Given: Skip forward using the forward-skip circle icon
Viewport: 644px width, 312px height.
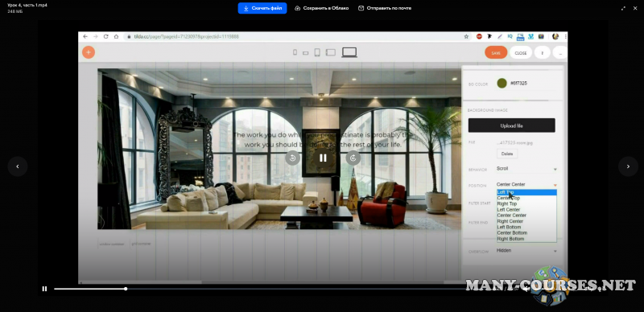Looking at the screenshot, I should (353, 158).
